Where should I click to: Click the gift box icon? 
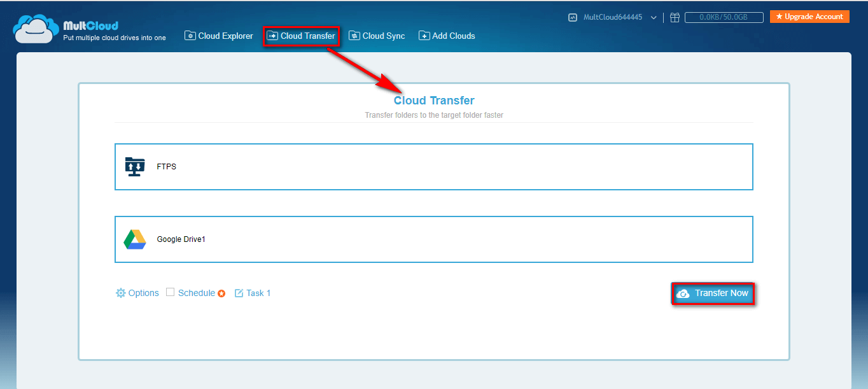point(675,18)
